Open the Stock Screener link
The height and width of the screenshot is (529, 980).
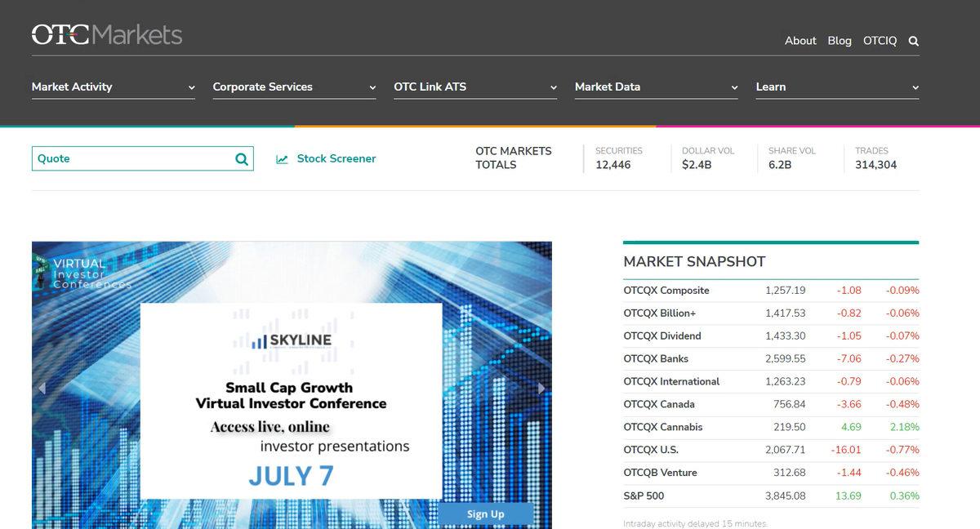[x=336, y=159]
